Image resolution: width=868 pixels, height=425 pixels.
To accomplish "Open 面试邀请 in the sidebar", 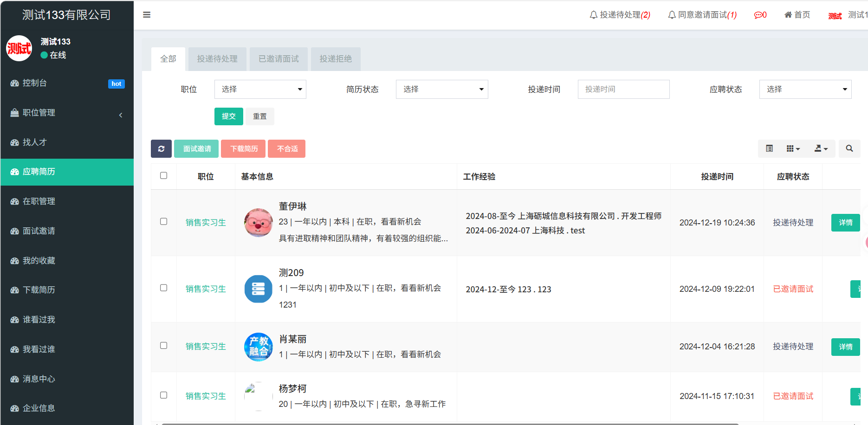I will coord(39,231).
